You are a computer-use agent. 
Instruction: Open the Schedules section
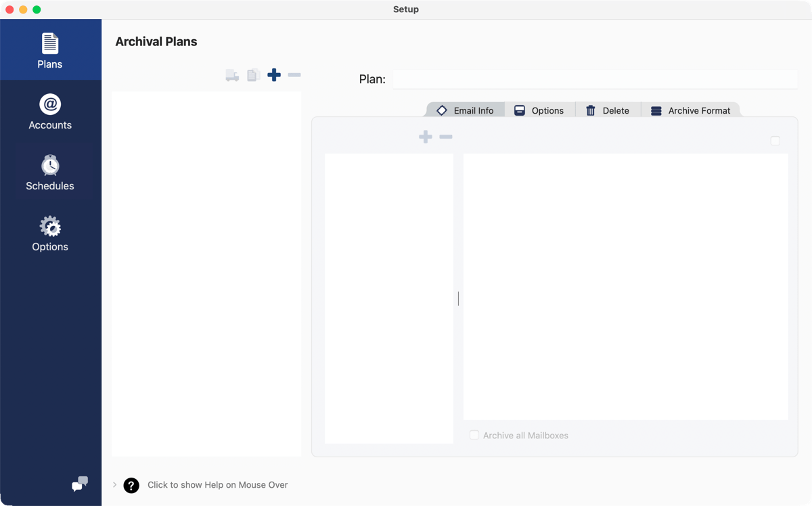49,172
